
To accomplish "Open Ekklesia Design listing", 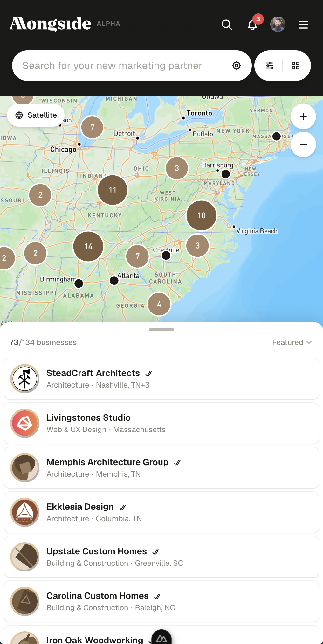I will click(161, 512).
